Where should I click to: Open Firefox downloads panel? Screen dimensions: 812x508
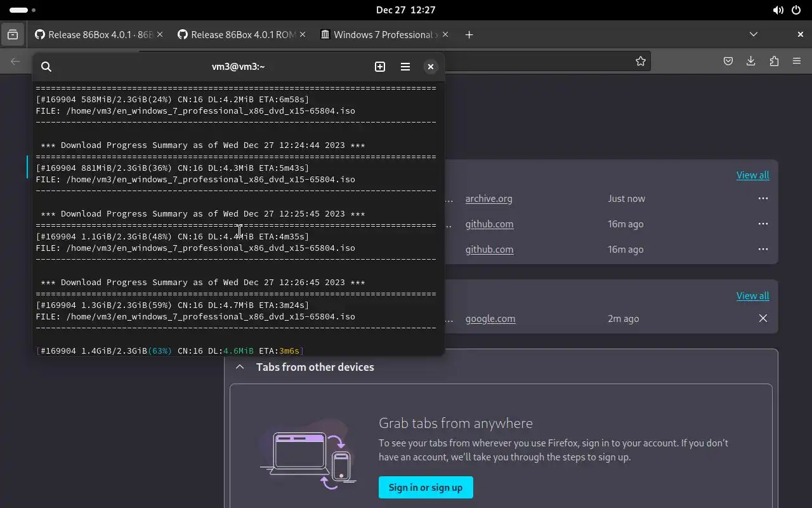751,61
